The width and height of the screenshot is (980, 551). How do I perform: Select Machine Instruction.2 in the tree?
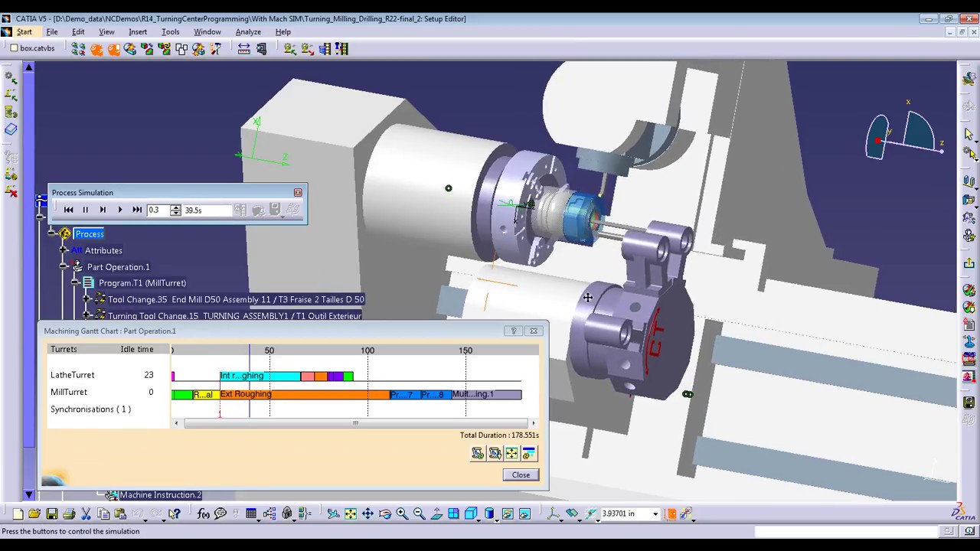click(160, 495)
